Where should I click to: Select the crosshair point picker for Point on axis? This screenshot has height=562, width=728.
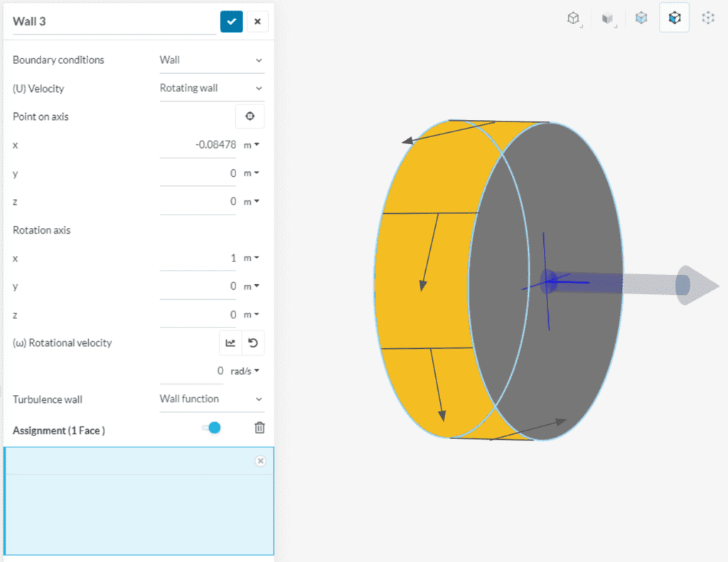point(250,116)
